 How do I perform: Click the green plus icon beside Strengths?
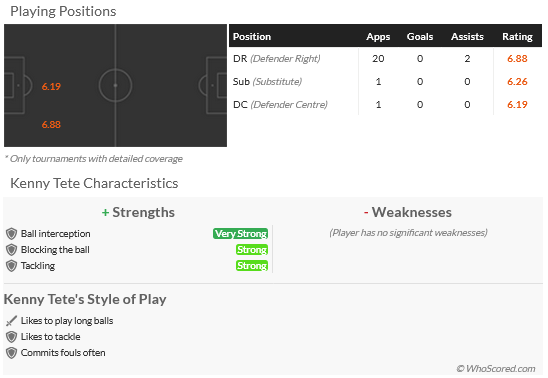click(x=105, y=212)
